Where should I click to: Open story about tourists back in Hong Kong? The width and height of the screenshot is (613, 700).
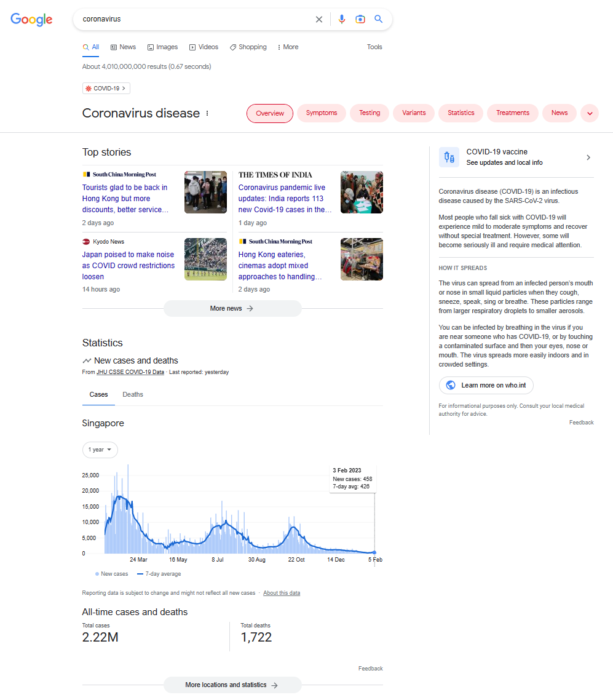pos(125,199)
